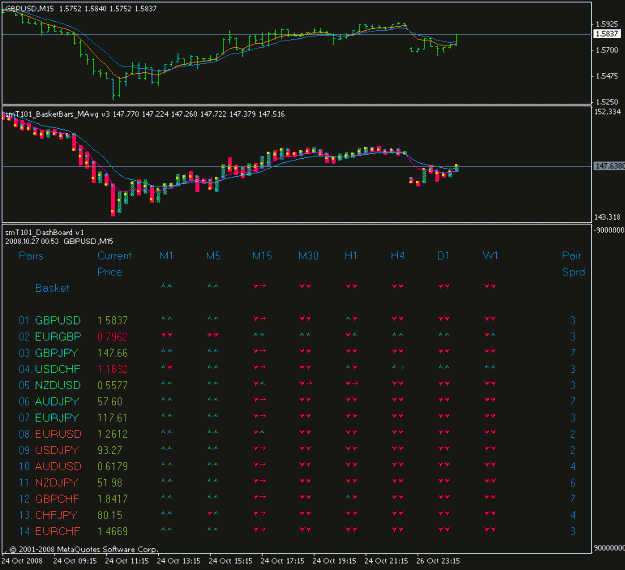Click the M1 timeframe column header
The width and height of the screenshot is (625, 570).
pyautogui.click(x=166, y=256)
